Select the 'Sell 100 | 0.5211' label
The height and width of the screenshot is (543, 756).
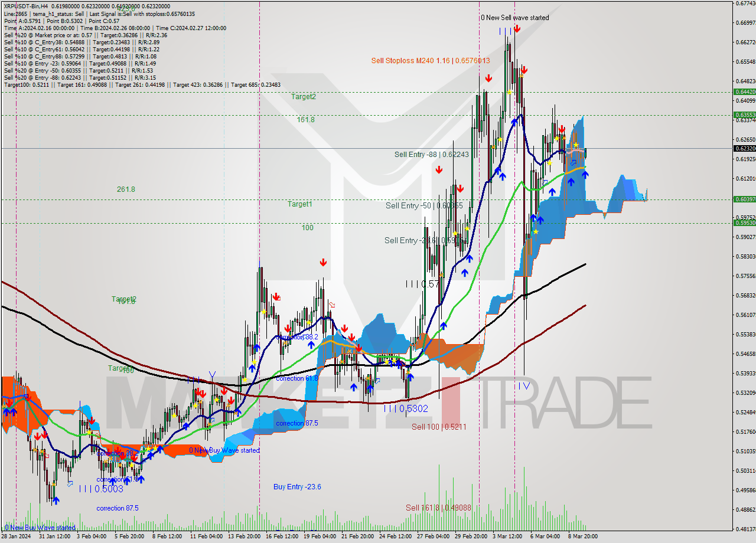tap(439, 426)
